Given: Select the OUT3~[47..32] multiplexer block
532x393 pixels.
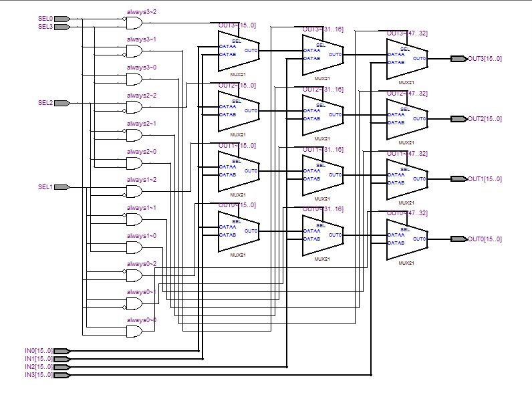Looking at the screenshot, I should coord(407,59).
